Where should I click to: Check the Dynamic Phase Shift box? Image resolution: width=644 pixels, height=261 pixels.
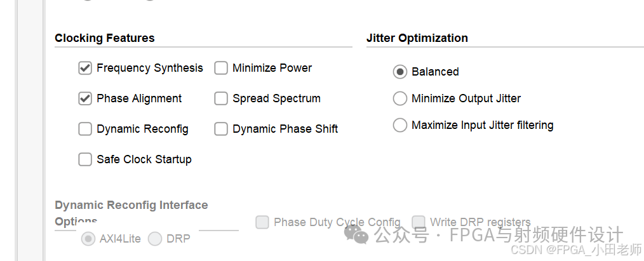click(x=221, y=129)
